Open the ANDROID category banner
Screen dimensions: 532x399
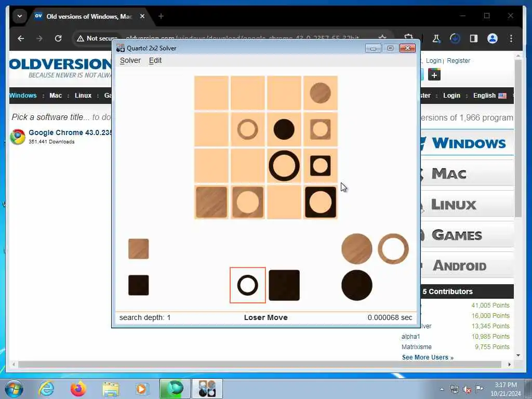pyautogui.click(x=467, y=265)
